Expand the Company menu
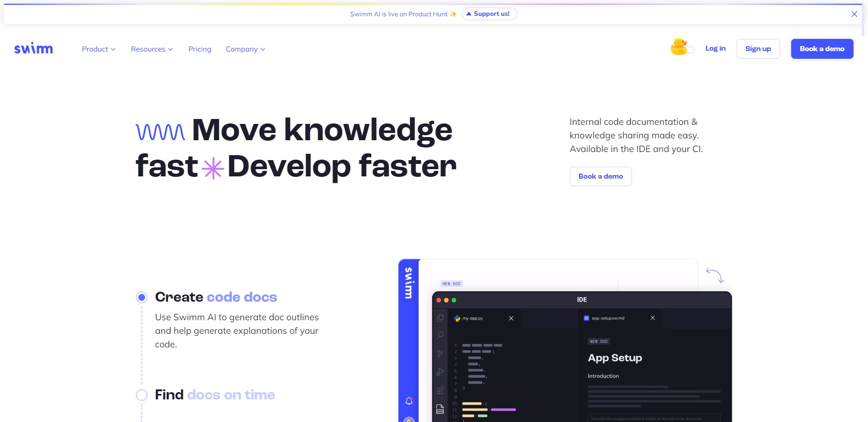The image size is (868, 422). coord(245,49)
